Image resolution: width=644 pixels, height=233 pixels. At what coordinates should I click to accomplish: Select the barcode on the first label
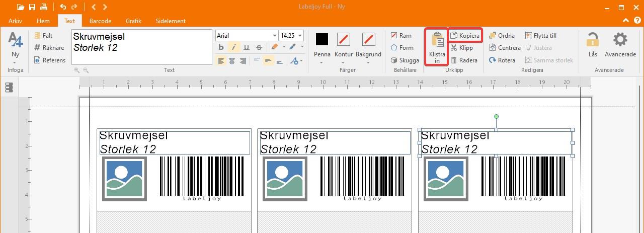click(x=202, y=179)
